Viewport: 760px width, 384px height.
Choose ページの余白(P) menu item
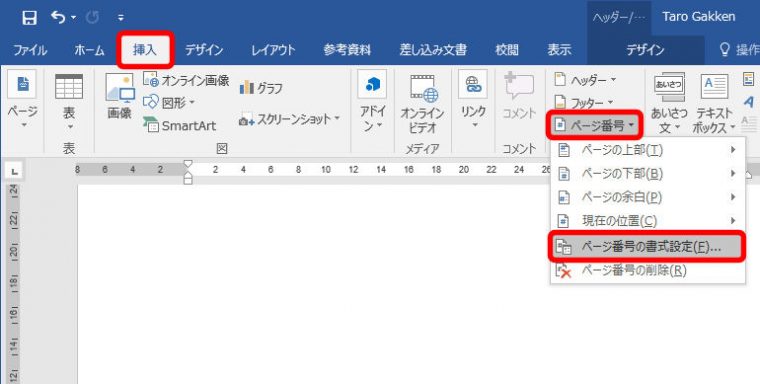pos(648,197)
